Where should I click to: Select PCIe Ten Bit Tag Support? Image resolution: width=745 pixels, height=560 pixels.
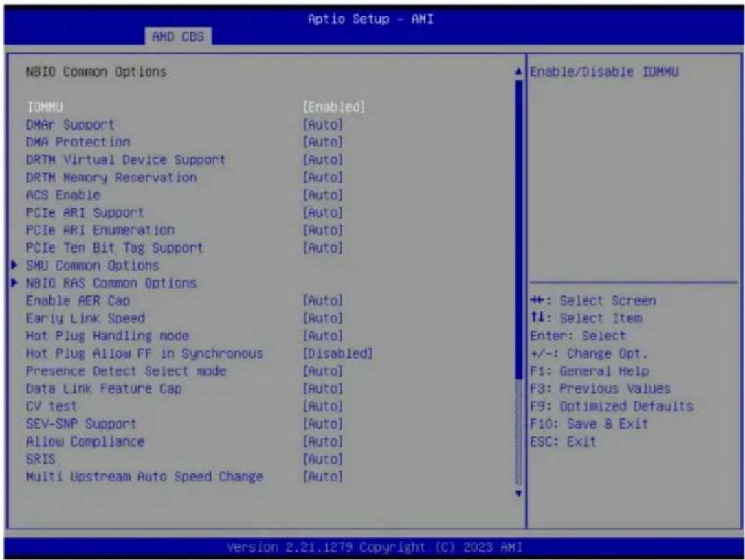point(115,247)
